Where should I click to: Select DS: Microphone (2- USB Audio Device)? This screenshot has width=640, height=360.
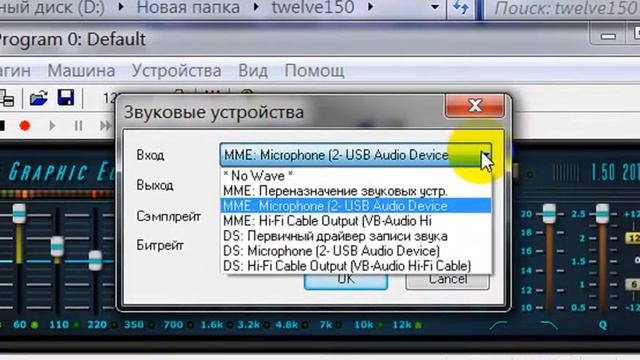coord(356,251)
